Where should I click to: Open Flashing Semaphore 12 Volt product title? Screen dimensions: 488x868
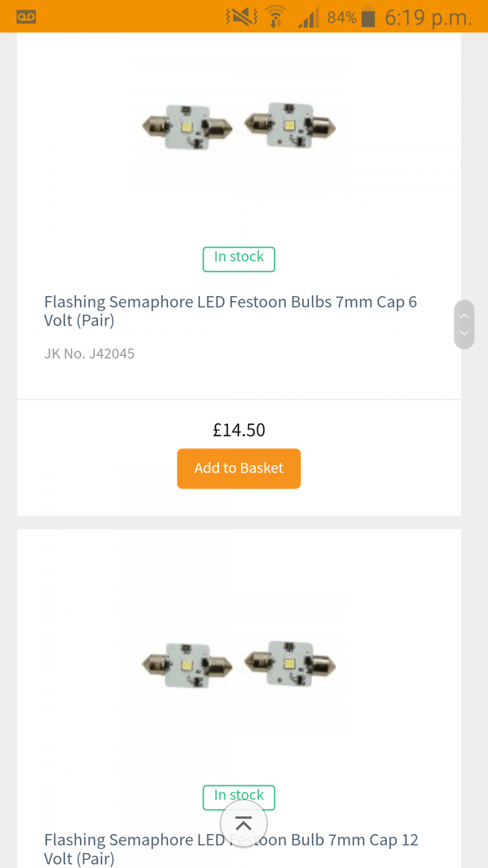tap(230, 848)
